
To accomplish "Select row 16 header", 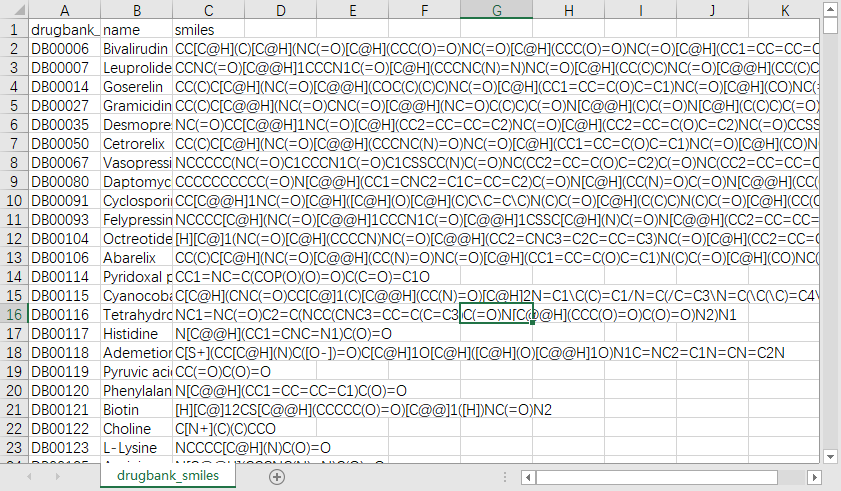I will click(14, 314).
